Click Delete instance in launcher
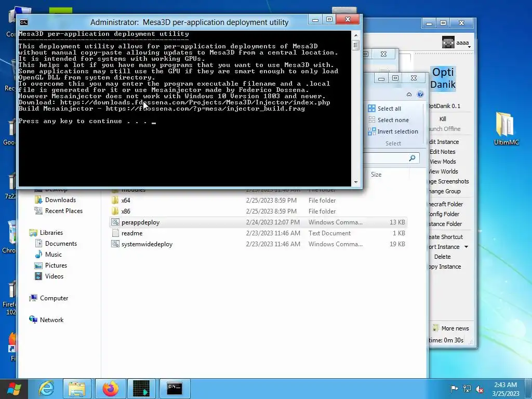Image resolution: width=532 pixels, height=399 pixels. tap(443, 257)
